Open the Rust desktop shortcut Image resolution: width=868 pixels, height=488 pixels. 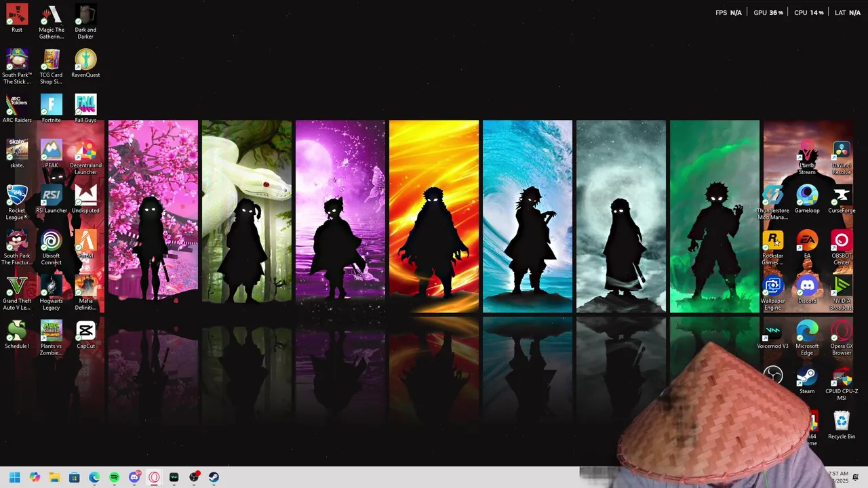[x=17, y=18]
